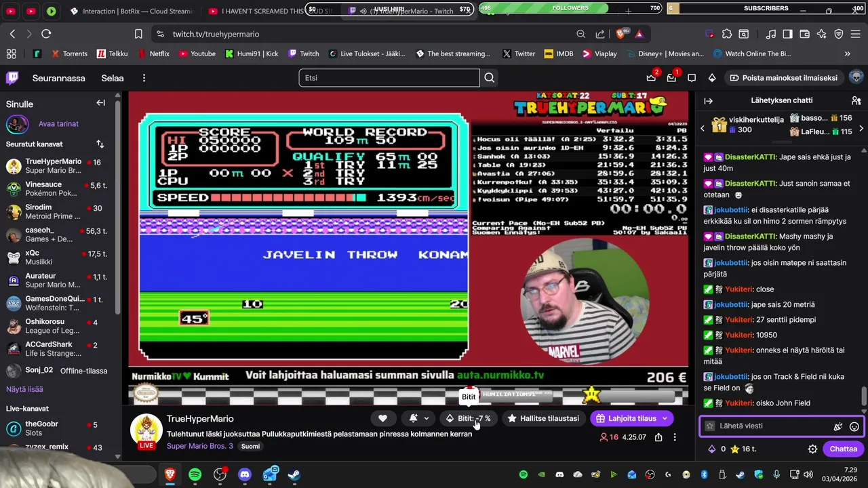
Task: Switch to Interaction BotRix browser tab
Action: tap(131, 11)
